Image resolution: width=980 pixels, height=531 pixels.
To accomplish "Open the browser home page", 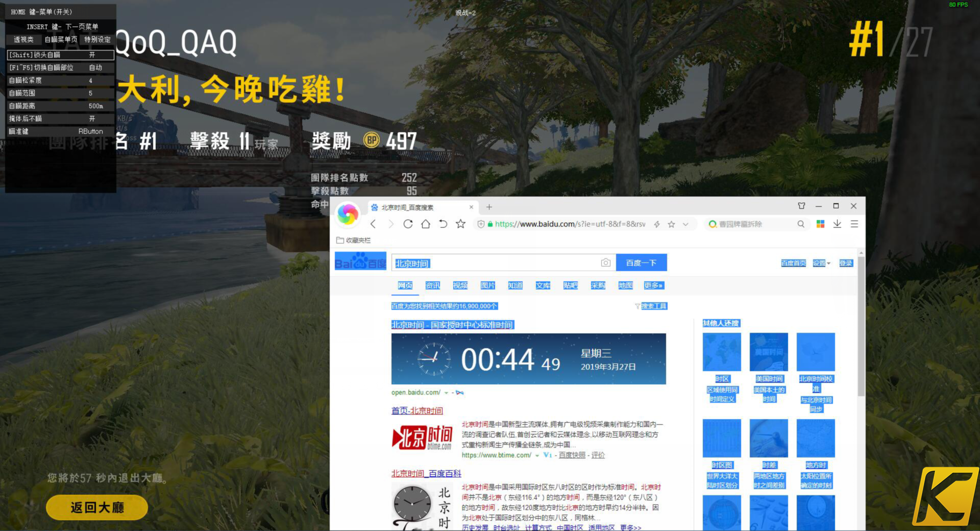I will point(426,224).
